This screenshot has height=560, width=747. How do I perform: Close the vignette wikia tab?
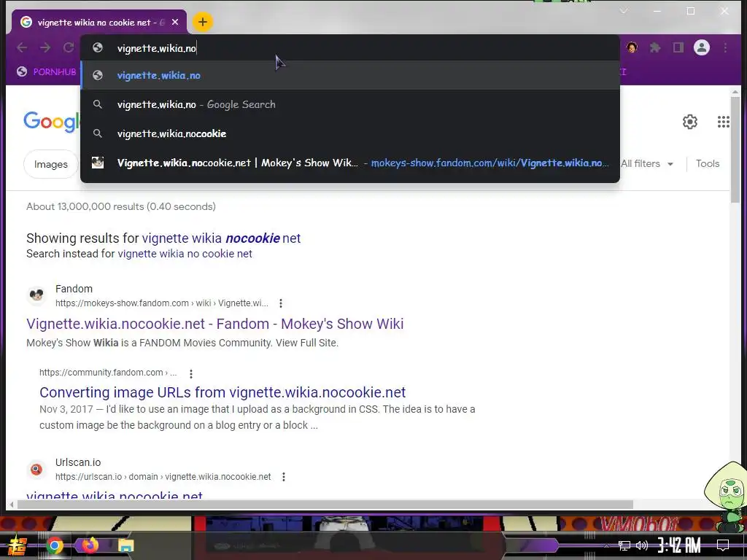(x=175, y=23)
